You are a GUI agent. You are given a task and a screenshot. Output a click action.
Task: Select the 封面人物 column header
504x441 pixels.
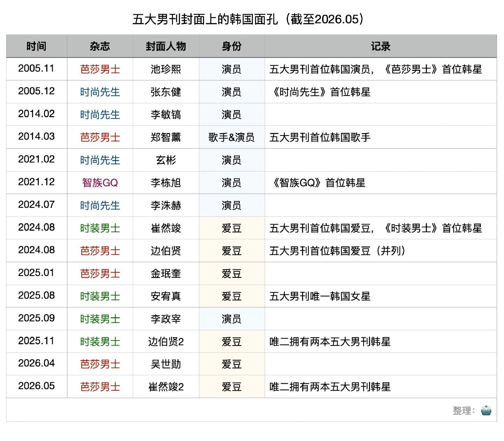click(x=166, y=46)
